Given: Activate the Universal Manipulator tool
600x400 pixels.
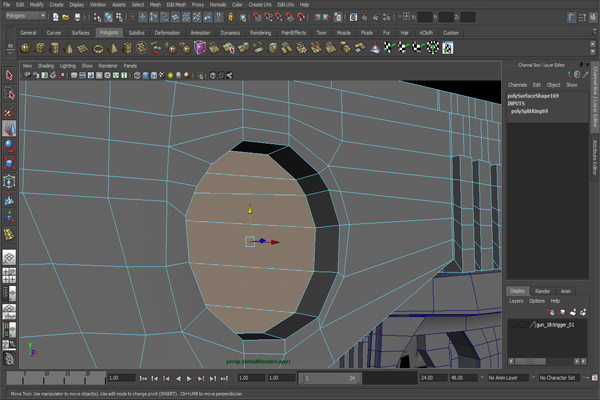Looking at the screenshot, I should [9, 181].
